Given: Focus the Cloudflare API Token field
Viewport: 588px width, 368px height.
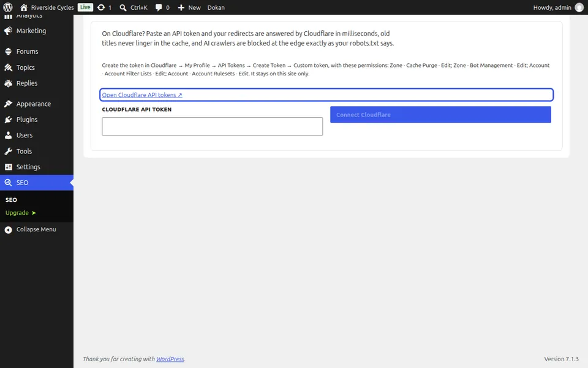Looking at the screenshot, I should click(213, 126).
